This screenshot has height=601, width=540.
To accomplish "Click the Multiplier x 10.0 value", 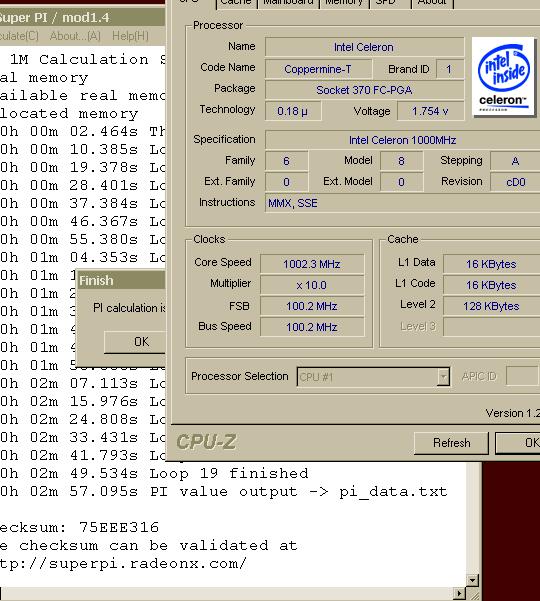I will pyautogui.click(x=312, y=285).
